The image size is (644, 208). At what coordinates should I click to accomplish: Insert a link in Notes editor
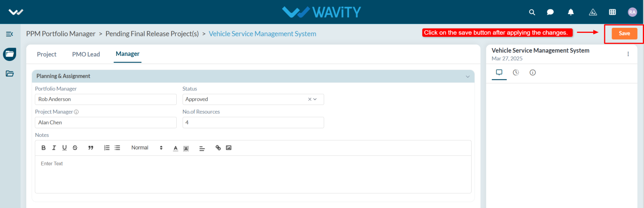pos(218,148)
